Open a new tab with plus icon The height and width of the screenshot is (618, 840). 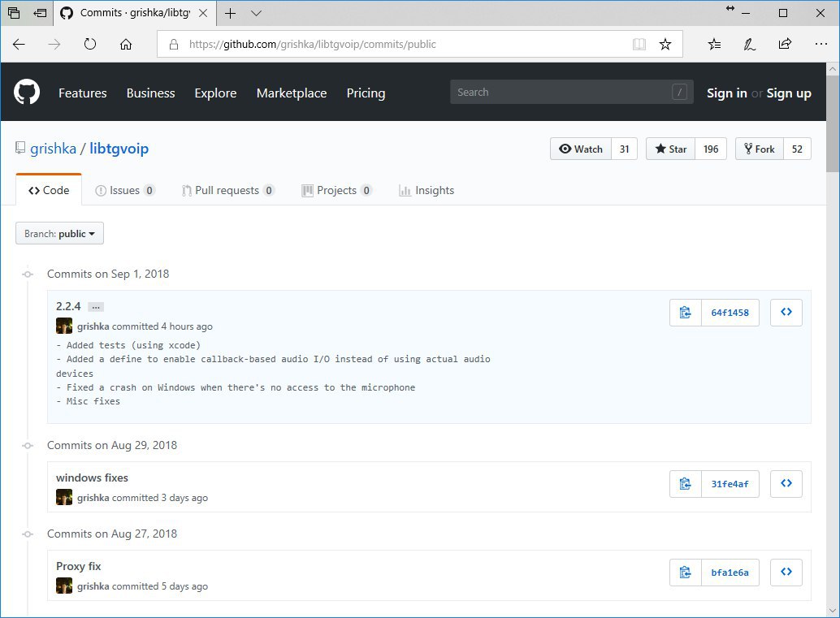pos(231,13)
